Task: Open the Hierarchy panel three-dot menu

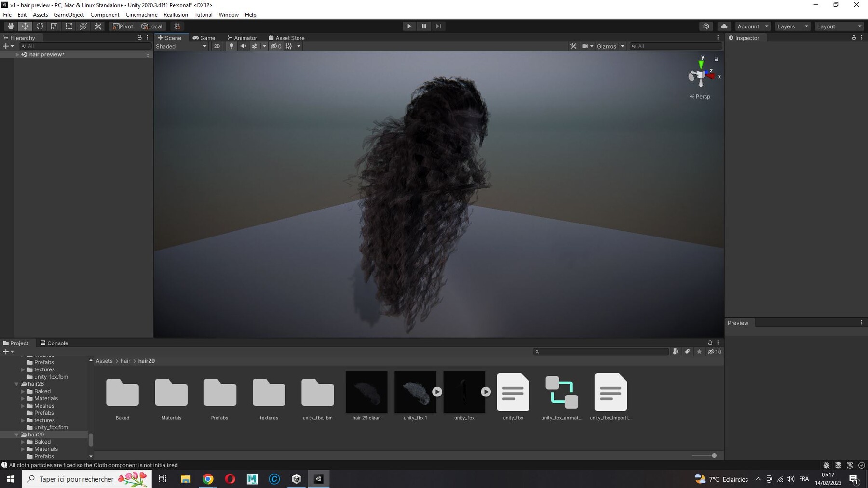Action: 148,37
